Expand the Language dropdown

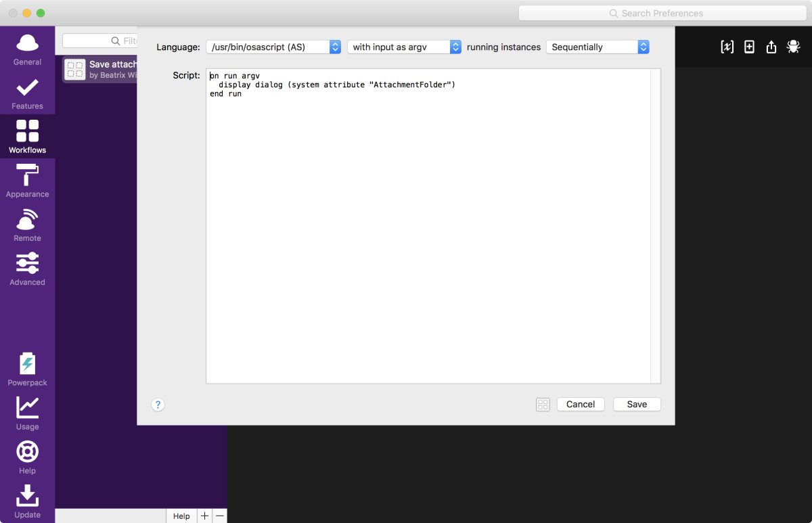click(274, 47)
